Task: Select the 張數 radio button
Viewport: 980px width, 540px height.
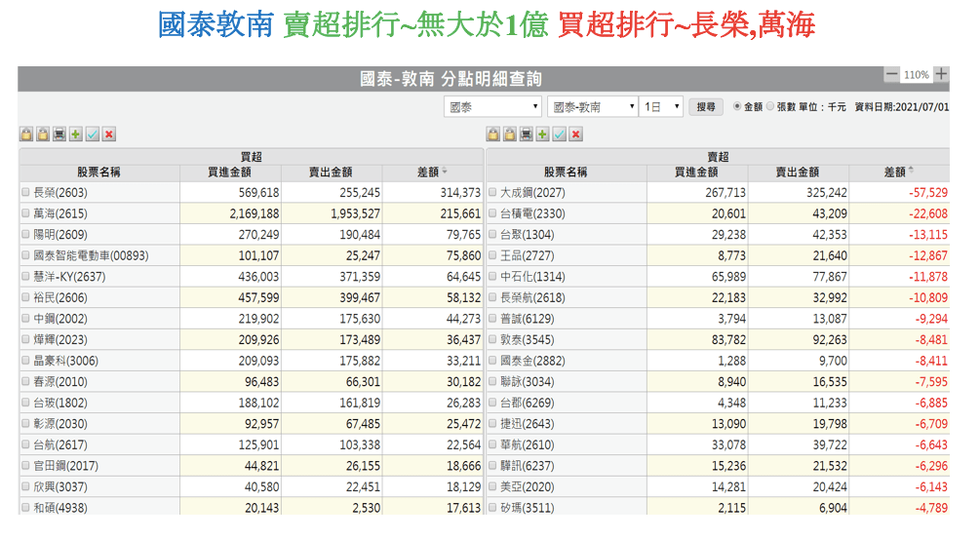Action: pos(770,107)
